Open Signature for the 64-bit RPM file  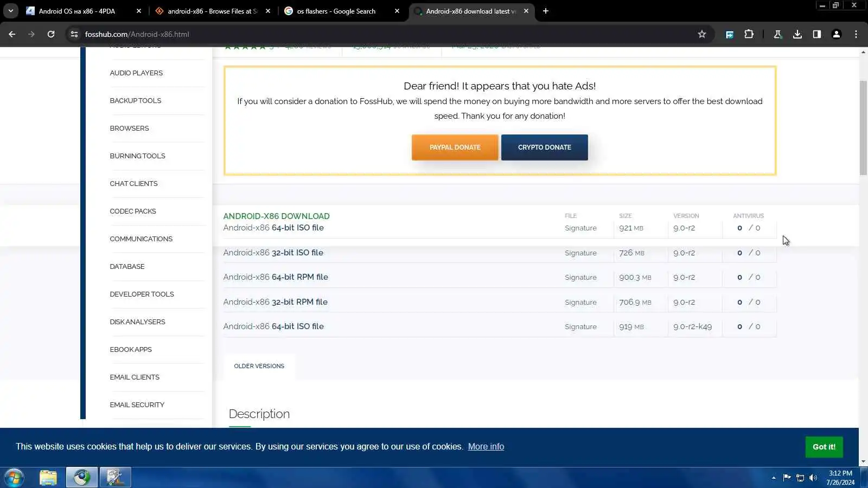pyautogui.click(x=580, y=278)
